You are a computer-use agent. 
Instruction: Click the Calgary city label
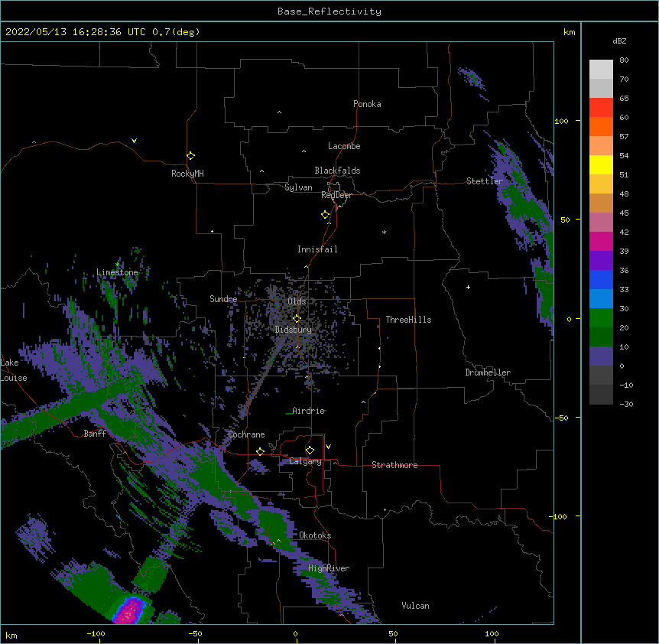click(x=305, y=461)
